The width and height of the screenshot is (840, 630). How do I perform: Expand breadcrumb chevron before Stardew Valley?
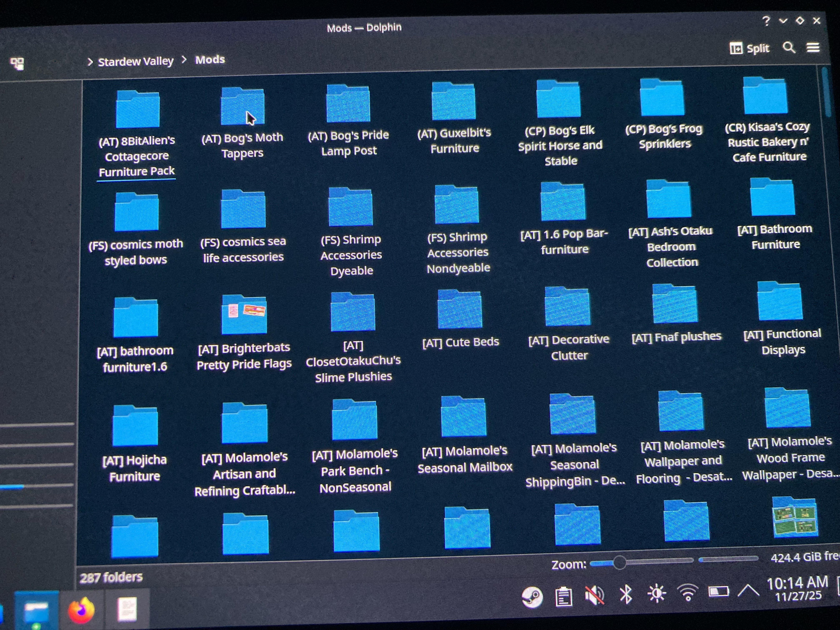(90, 62)
